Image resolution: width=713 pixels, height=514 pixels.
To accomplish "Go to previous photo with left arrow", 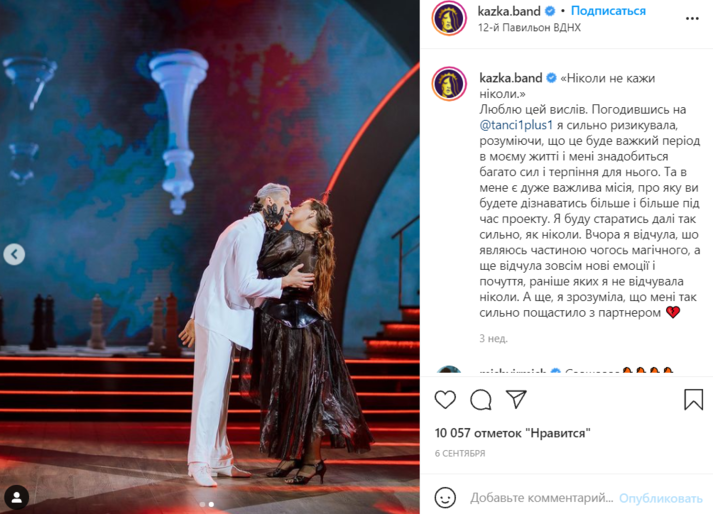I will tap(14, 254).
